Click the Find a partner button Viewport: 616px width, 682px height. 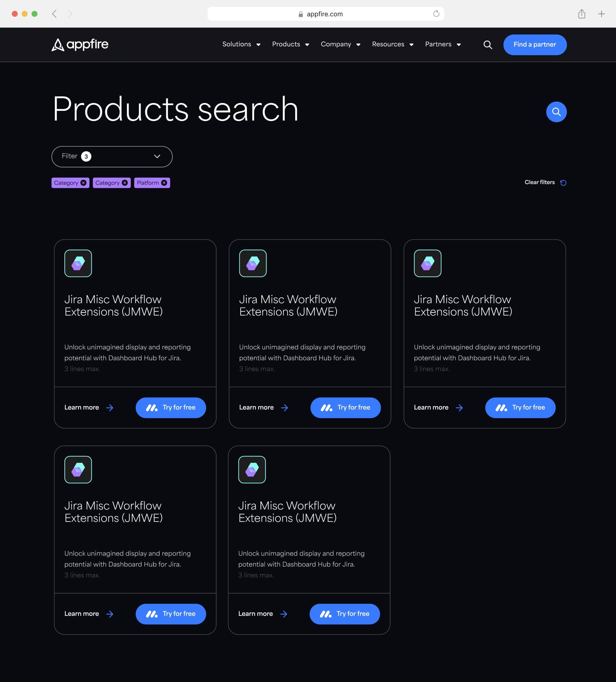pyautogui.click(x=534, y=44)
